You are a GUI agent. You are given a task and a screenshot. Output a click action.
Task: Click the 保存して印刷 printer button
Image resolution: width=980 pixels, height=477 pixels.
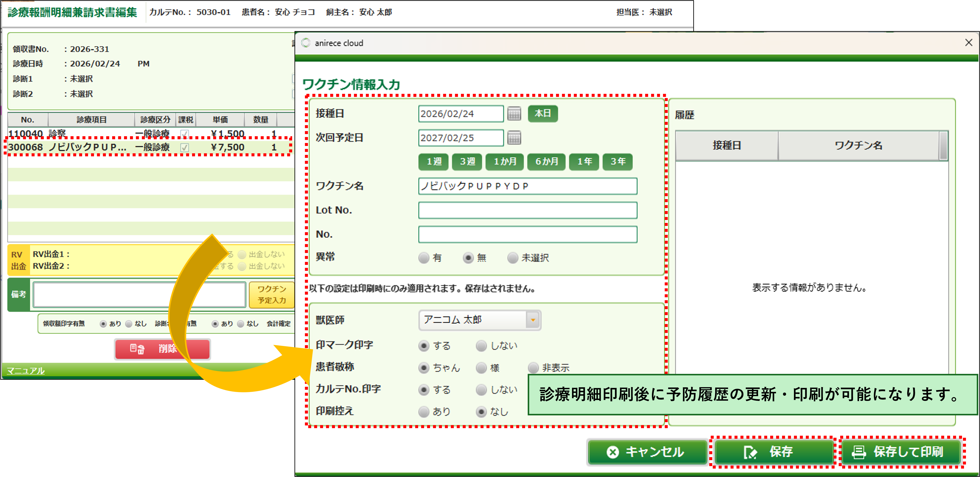[900, 451]
